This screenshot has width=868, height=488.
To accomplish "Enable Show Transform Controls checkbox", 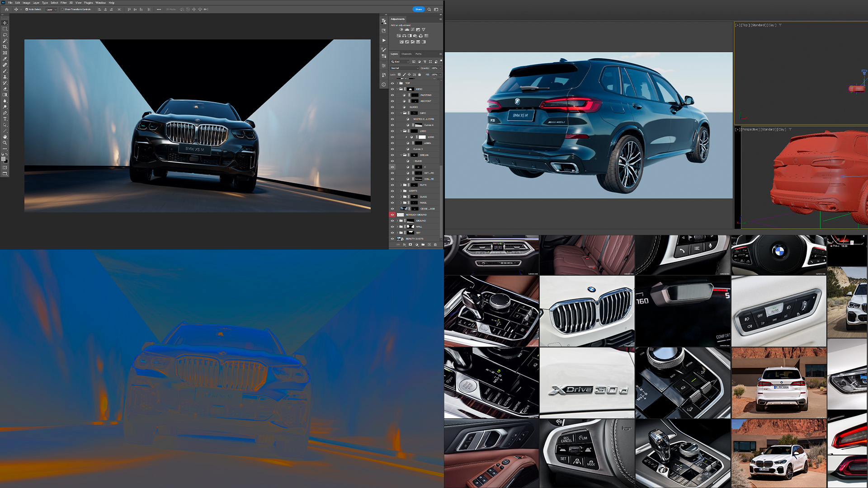I will coord(62,9).
